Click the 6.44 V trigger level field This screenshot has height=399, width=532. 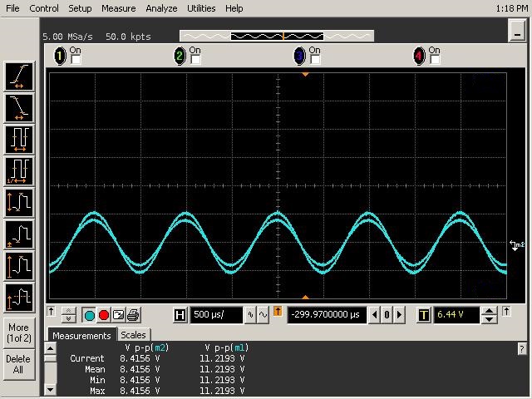tap(456, 315)
